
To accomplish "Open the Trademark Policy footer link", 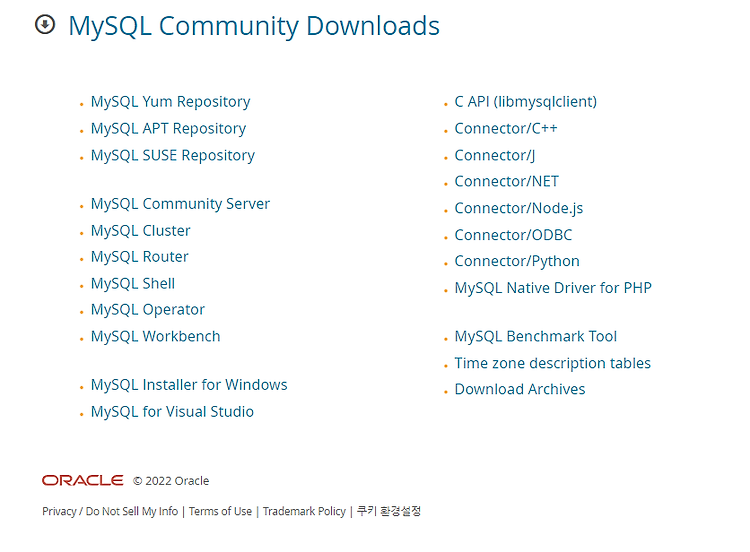I will [304, 511].
